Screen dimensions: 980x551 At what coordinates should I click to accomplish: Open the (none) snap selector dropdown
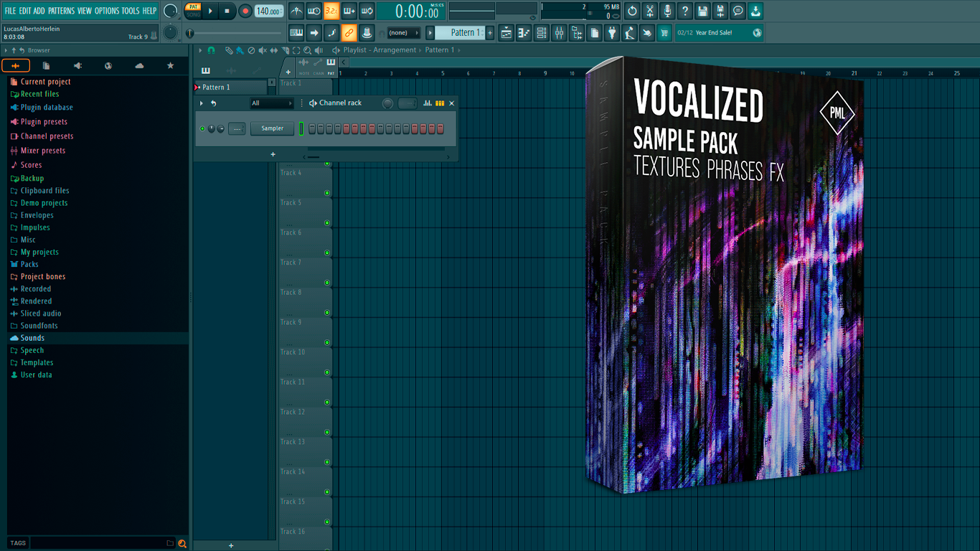(403, 32)
